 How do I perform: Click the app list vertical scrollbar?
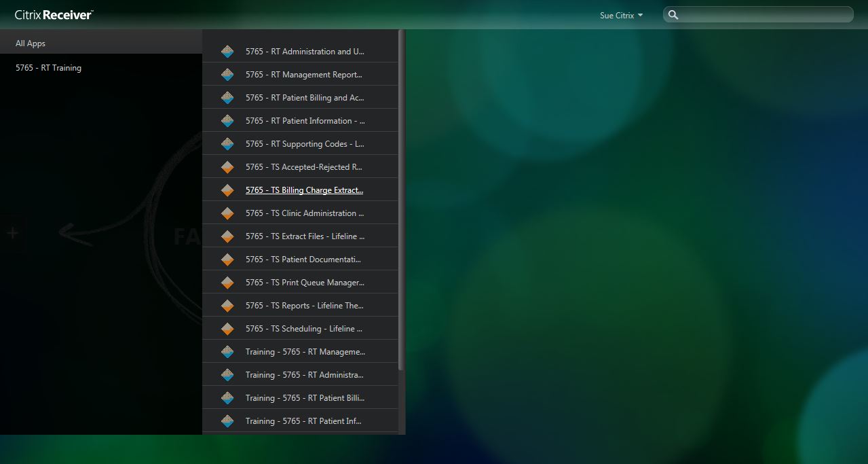coord(402,200)
